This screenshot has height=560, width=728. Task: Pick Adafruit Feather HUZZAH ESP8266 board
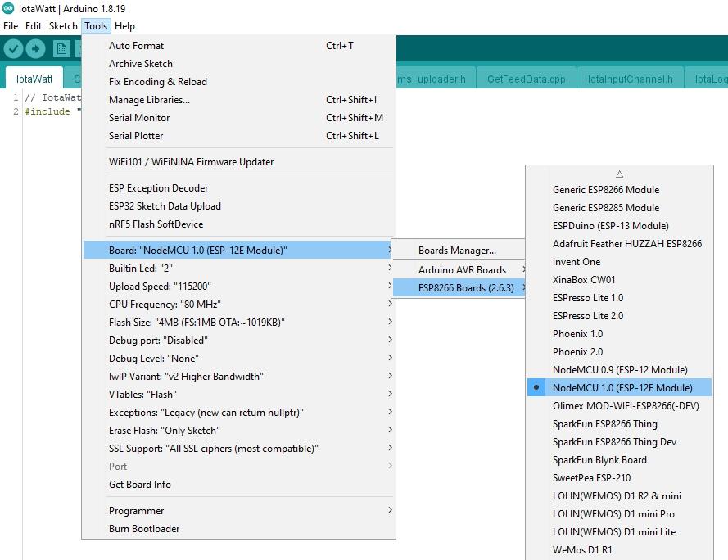pos(619,244)
